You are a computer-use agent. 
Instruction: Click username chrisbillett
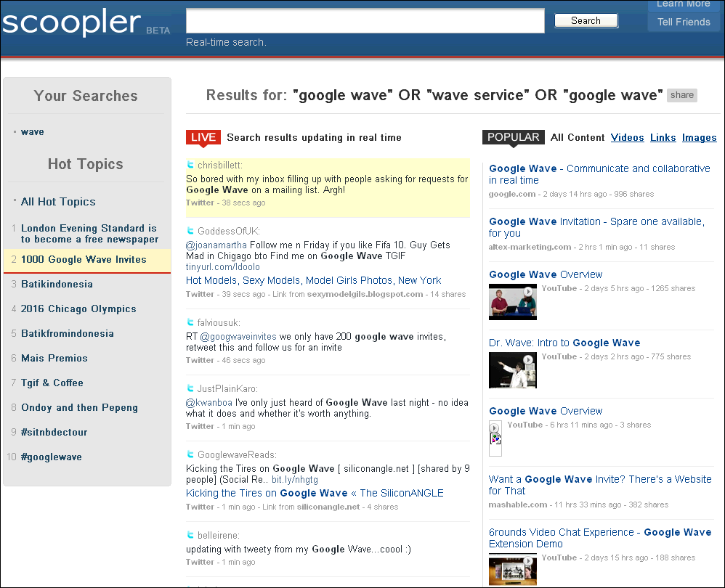219,166
